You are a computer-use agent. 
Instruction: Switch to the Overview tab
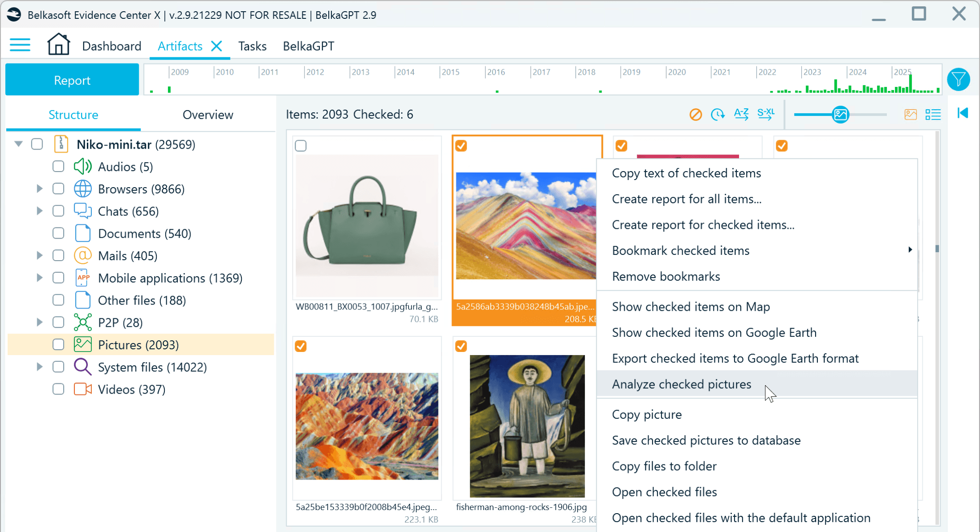tap(208, 115)
